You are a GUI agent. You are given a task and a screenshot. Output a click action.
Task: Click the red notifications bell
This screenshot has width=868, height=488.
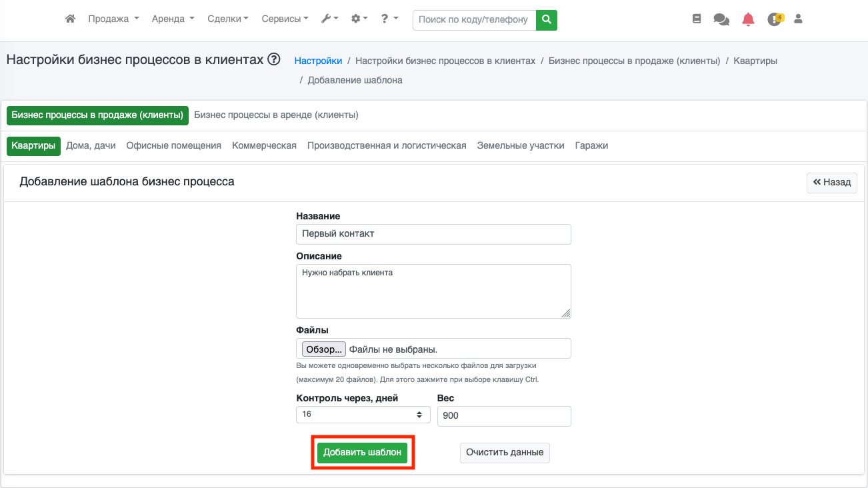[x=749, y=19]
